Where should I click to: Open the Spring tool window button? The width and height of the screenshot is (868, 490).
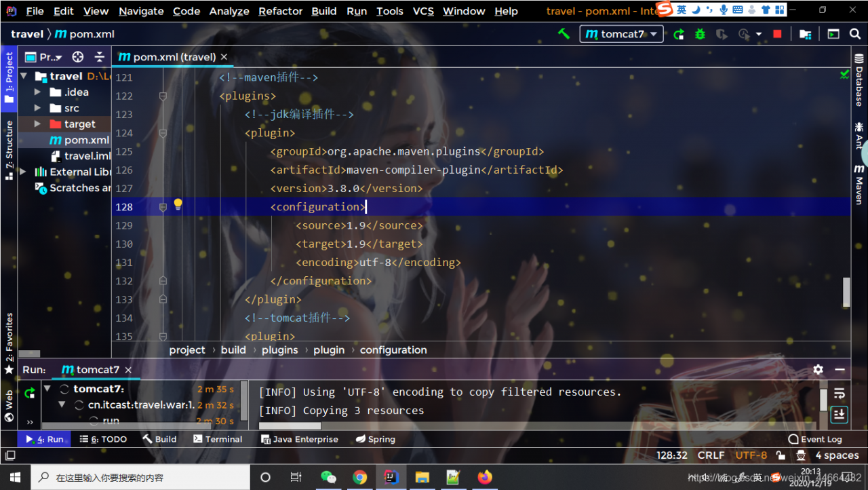point(375,439)
